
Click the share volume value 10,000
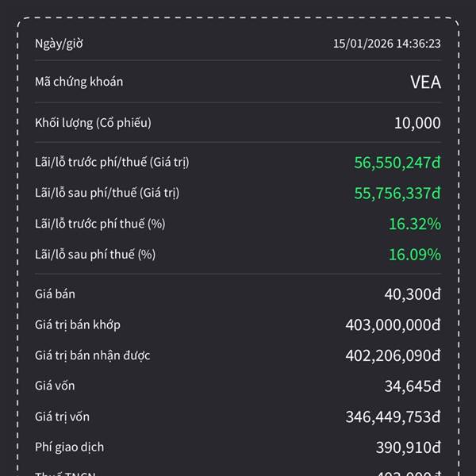pos(417,123)
